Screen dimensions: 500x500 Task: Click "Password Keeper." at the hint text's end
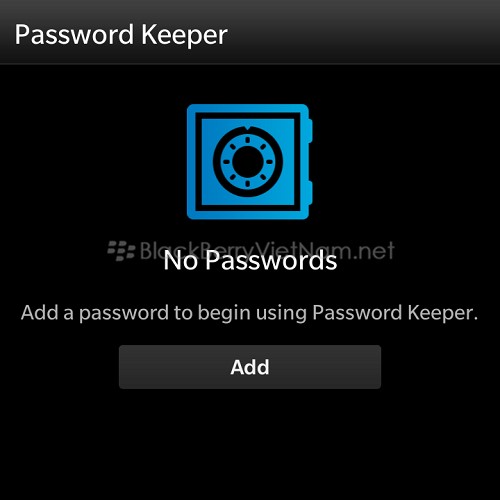point(395,313)
